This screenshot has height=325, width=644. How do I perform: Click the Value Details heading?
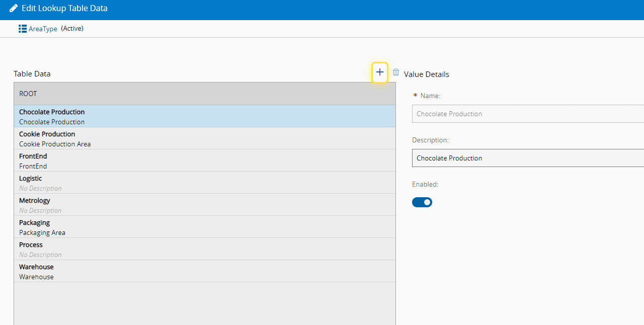[x=427, y=74]
